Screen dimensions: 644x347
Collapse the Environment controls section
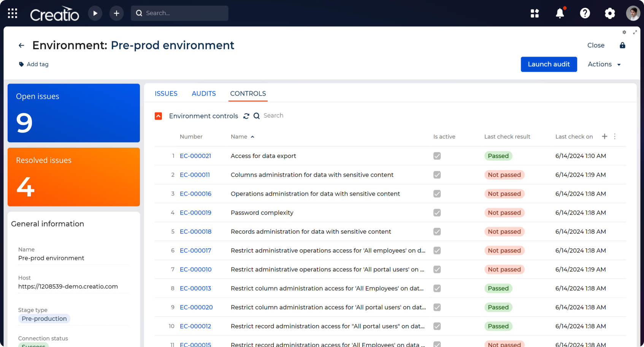tap(158, 116)
